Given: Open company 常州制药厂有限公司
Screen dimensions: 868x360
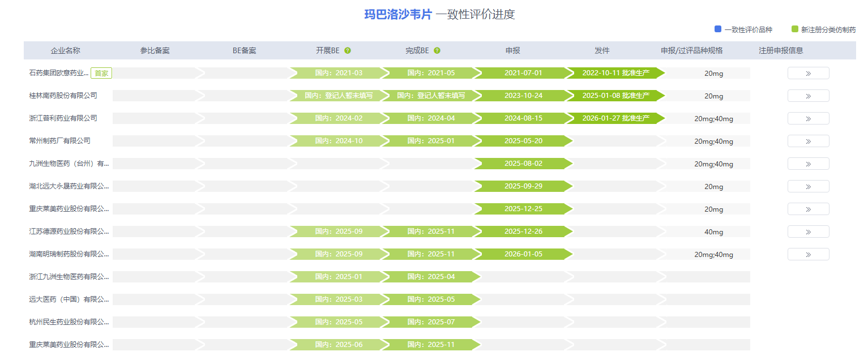Looking at the screenshot, I should click(x=60, y=141).
